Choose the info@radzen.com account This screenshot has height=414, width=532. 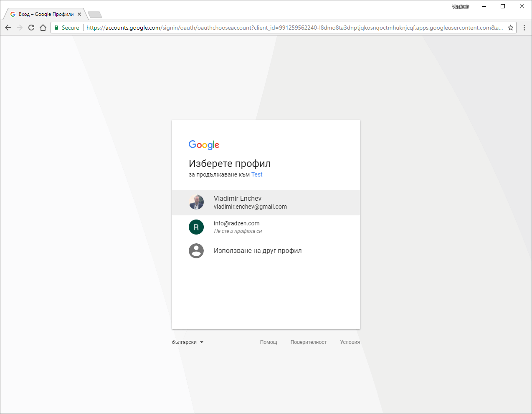pyautogui.click(x=266, y=227)
